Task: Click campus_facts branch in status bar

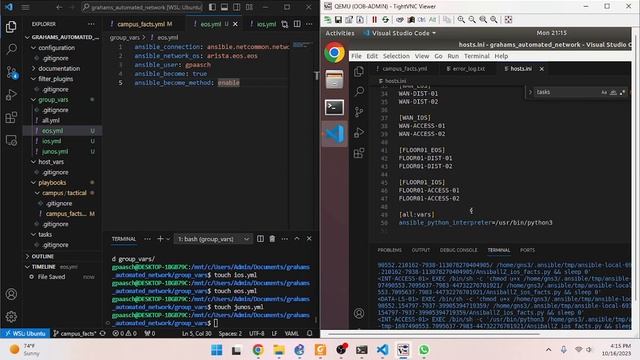Action: [x=75, y=333]
